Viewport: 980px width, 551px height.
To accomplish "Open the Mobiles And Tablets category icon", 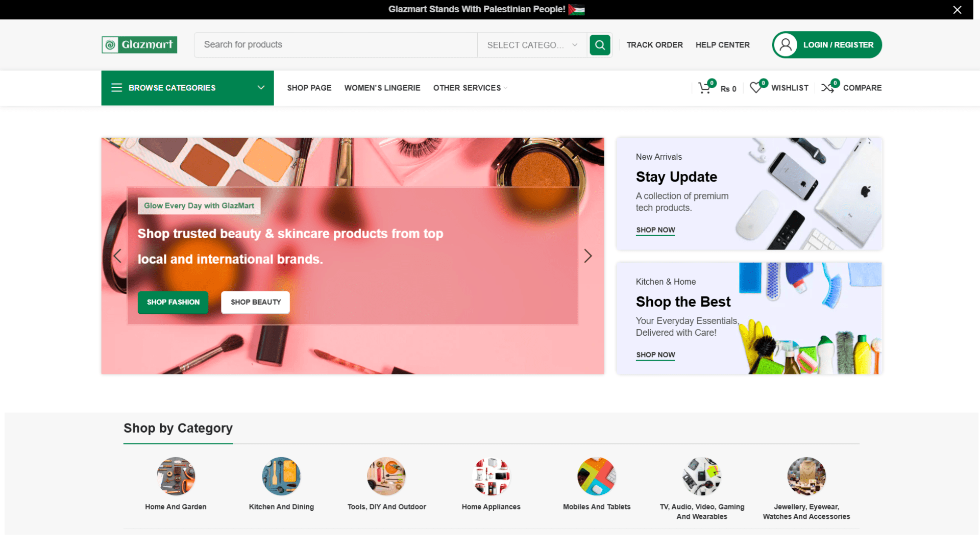I will [596, 476].
